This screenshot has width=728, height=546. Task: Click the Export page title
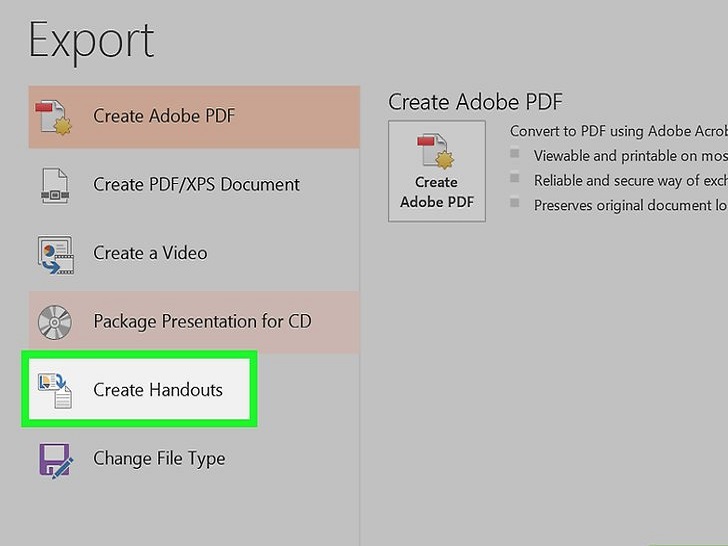(x=92, y=40)
